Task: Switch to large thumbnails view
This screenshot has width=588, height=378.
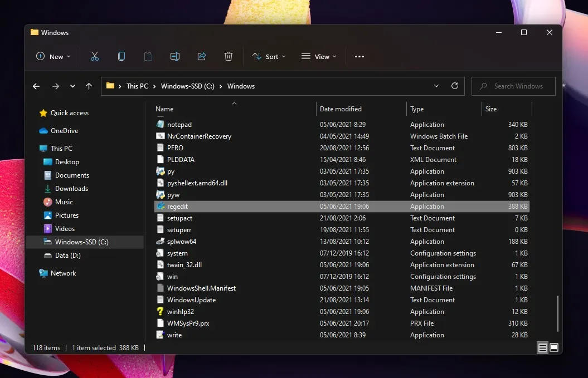Action: (x=555, y=347)
